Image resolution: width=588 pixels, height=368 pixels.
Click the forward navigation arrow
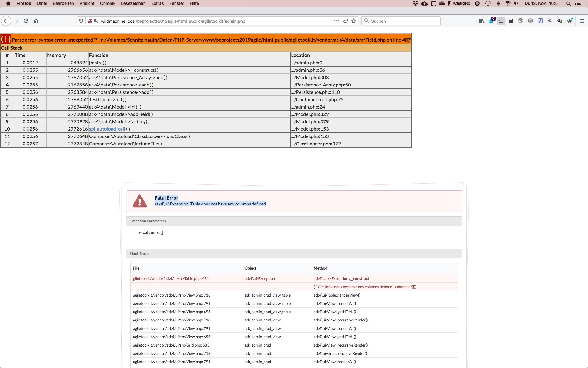click(x=16, y=21)
